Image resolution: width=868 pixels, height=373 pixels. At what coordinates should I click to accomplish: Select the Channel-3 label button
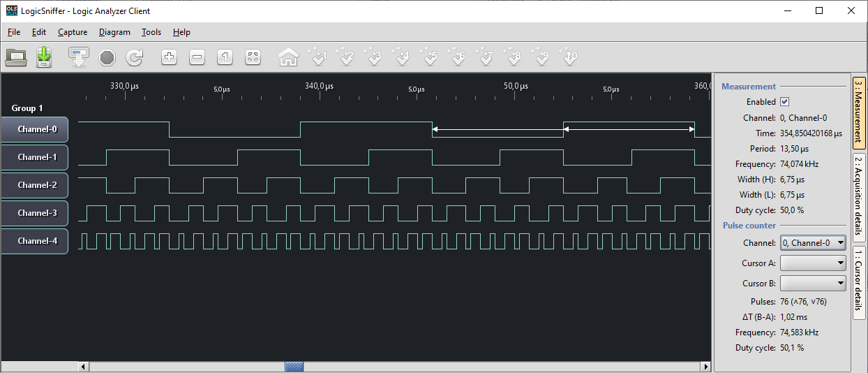[x=34, y=213]
